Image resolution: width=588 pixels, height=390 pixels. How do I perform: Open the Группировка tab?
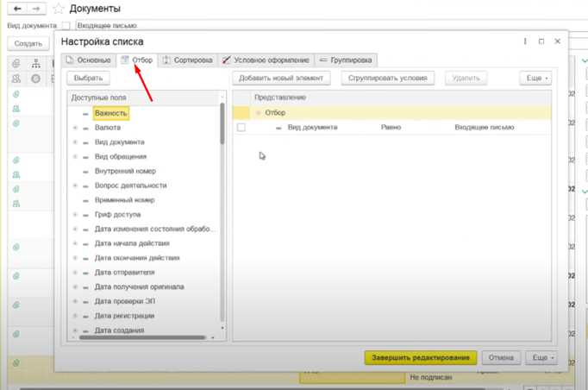(346, 60)
